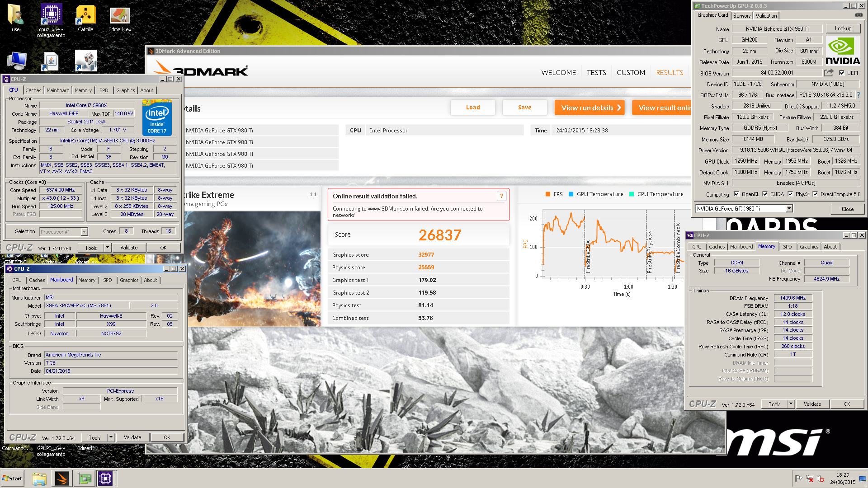Switch to the Sensors tab in GPU-Z
The height and width of the screenshot is (488, 868).
[742, 16]
